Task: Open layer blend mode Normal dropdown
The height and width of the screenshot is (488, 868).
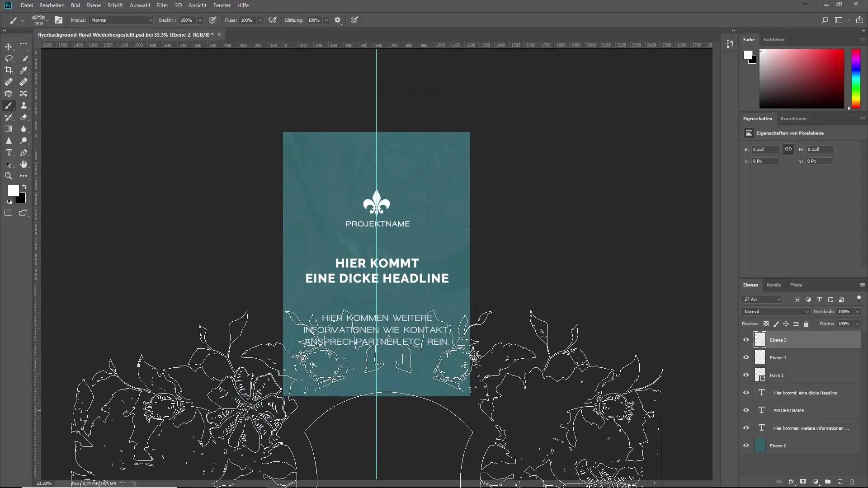Action: tap(776, 311)
